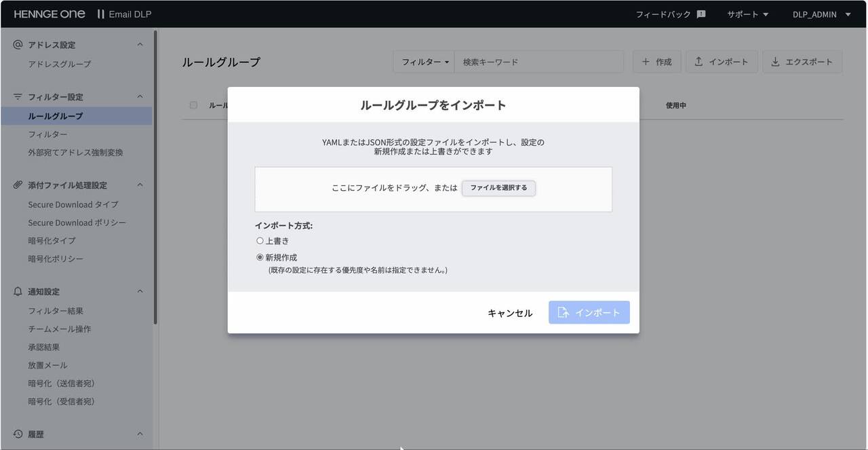Screen dimensions: 868x450
Task: Click the HENNGE One logo
Action: 50,14
